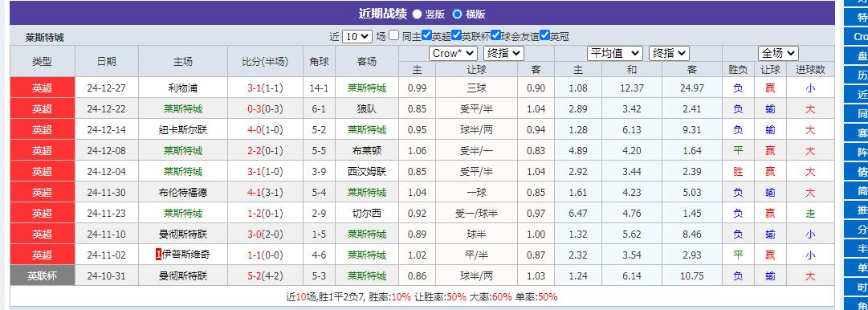Uncheck the 英超 checkbox
Image resolution: width=868 pixels, height=310 pixels.
[x=426, y=35]
